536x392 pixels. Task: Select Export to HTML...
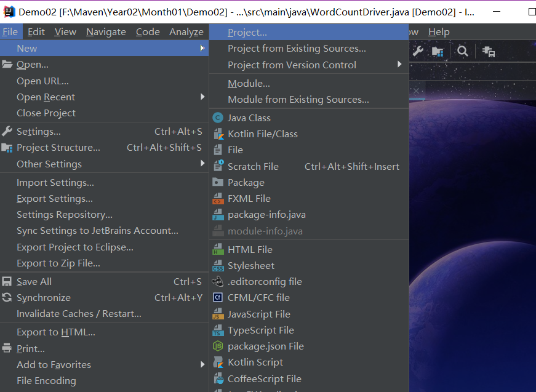[x=104, y=332]
